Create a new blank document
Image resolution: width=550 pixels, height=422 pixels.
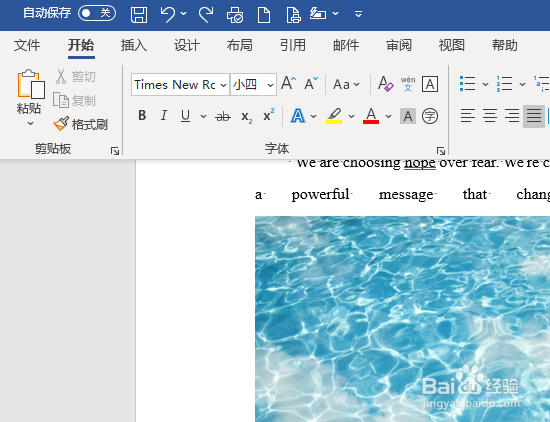click(264, 15)
